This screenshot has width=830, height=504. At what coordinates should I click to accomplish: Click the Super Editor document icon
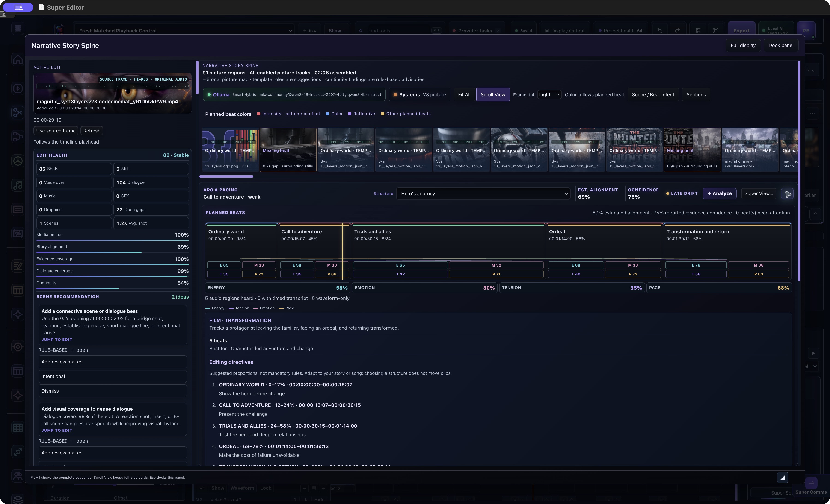pos(41,7)
